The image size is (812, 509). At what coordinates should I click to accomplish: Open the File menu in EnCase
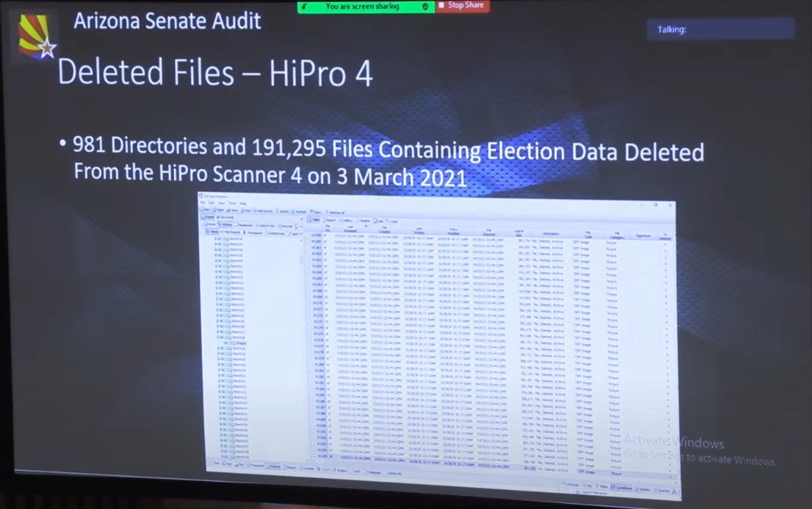(203, 203)
